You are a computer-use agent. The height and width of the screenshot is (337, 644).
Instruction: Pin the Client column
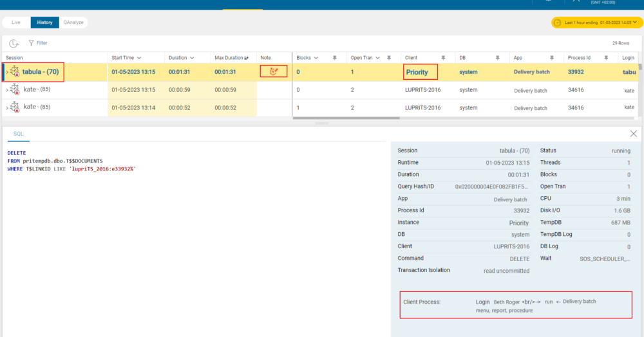tap(443, 58)
